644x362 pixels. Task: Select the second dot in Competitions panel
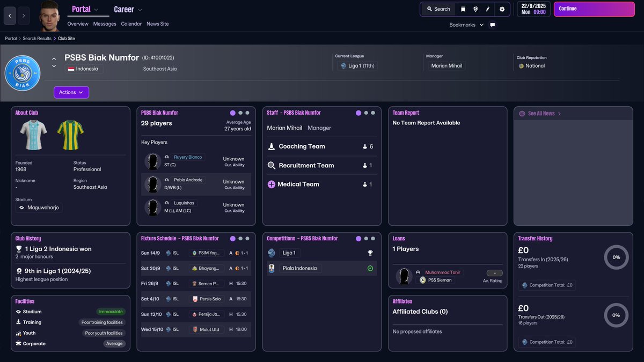pyautogui.click(x=366, y=239)
